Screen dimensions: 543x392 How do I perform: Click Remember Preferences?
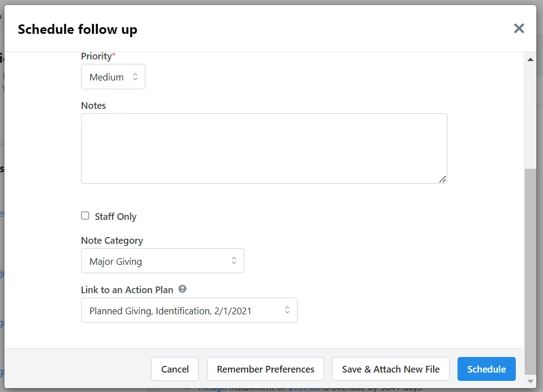(x=265, y=369)
